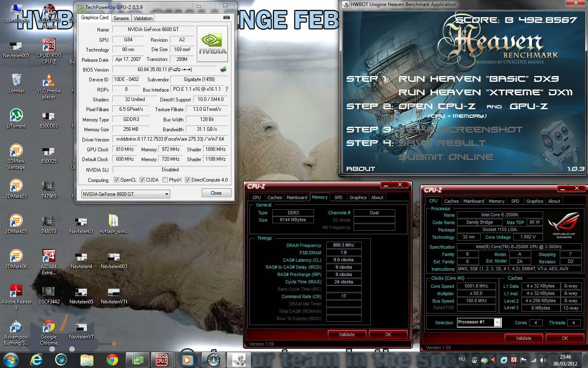Toggle the CUDA checkbox in GPU-Z

(142, 180)
